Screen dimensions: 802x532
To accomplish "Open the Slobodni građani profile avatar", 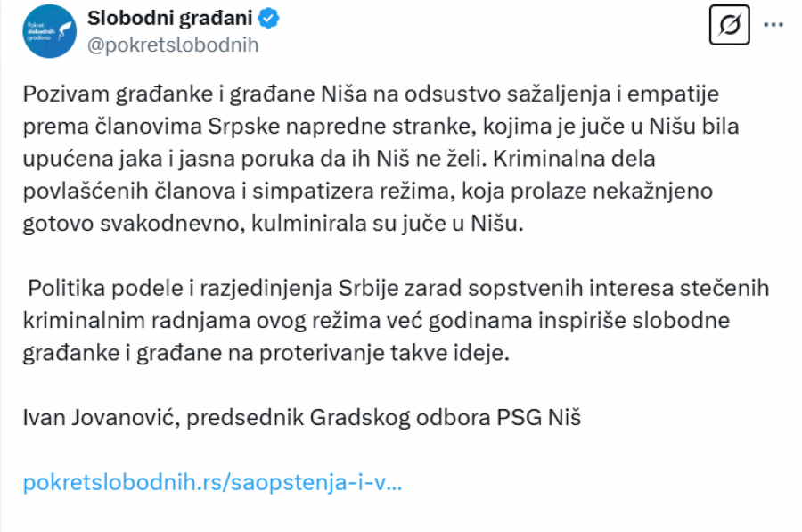I will 51,31.
